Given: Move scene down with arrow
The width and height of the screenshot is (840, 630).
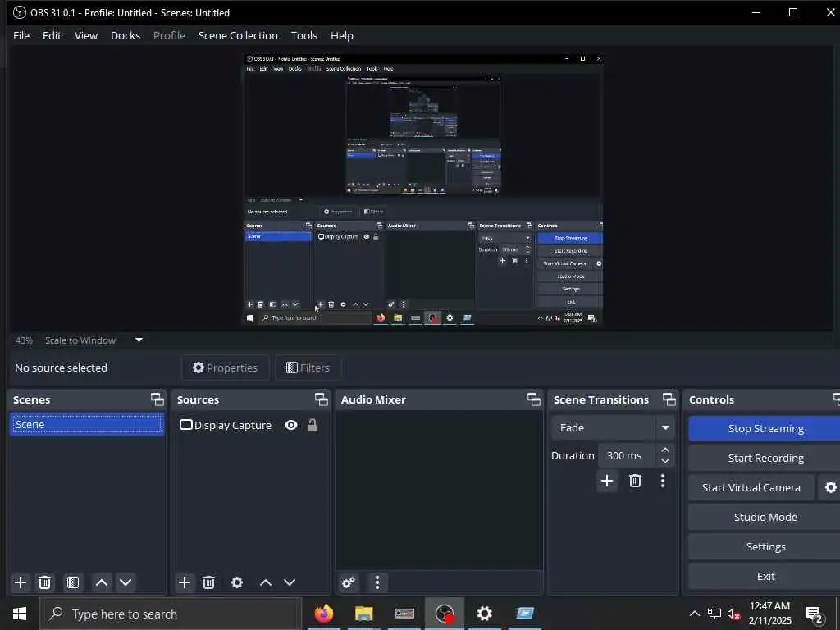Looking at the screenshot, I should click(126, 582).
